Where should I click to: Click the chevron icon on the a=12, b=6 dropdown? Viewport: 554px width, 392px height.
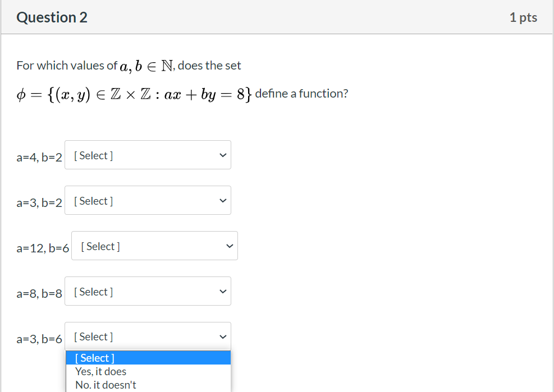[229, 246]
